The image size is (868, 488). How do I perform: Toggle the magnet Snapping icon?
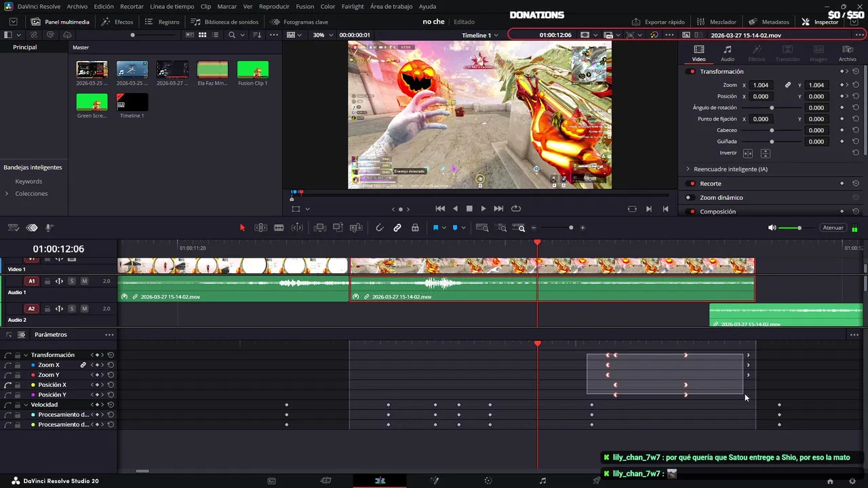(380, 228)
